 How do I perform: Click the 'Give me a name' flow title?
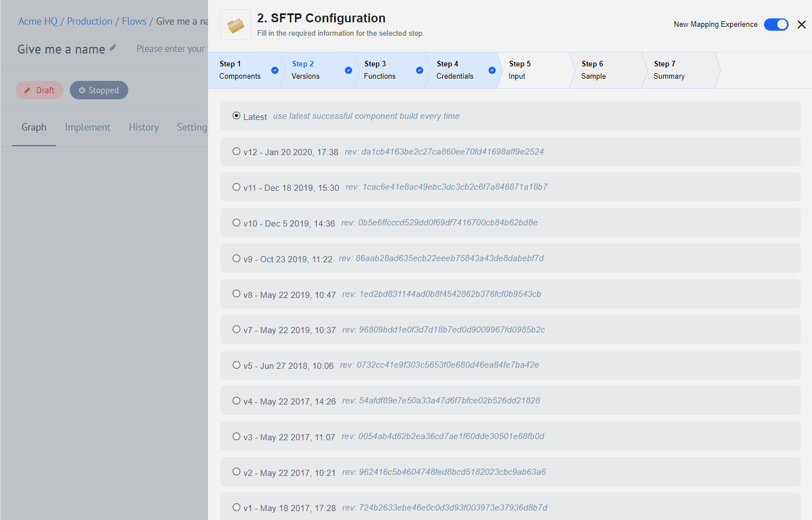click(x=61, y=49)
